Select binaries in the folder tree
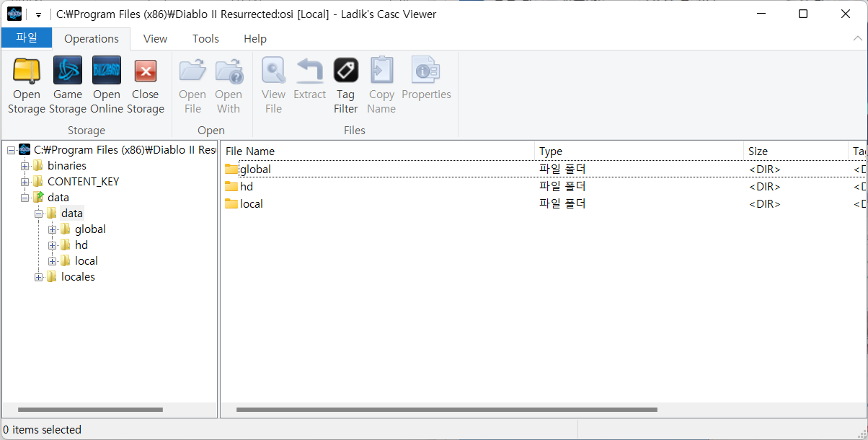 pyautogui.click(x=66, y=166)
